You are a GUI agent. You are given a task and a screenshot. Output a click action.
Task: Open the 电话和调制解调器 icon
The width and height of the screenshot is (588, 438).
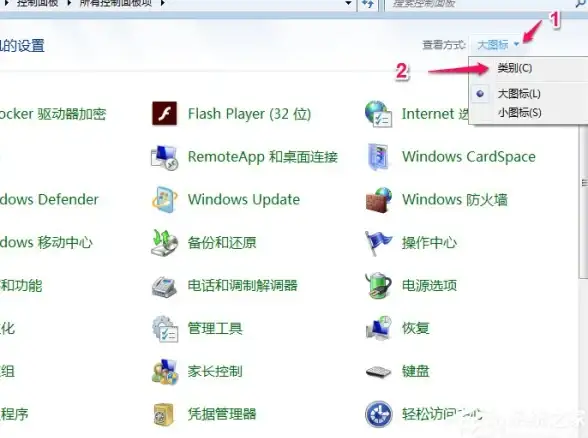click(164, 286)
